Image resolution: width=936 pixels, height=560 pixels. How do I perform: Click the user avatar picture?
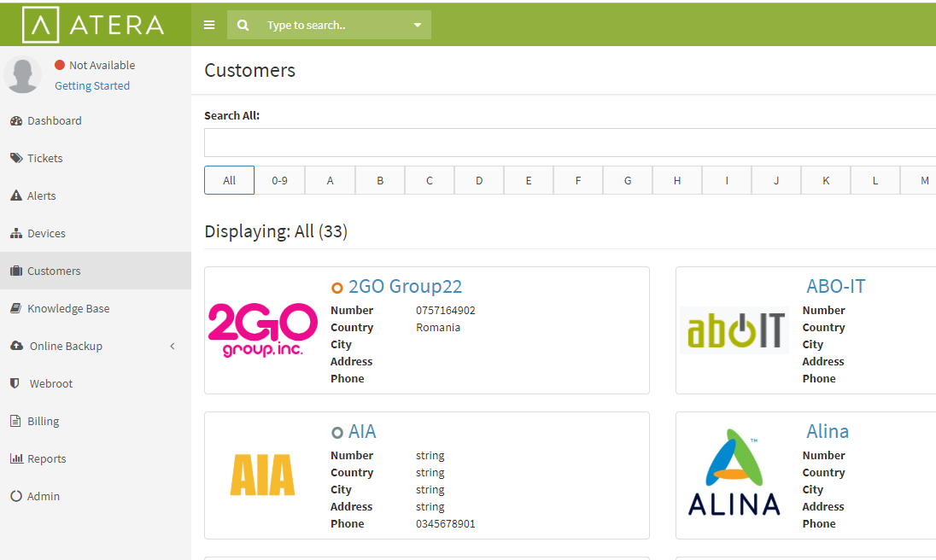pyautogui.click(x=23, y=74)
